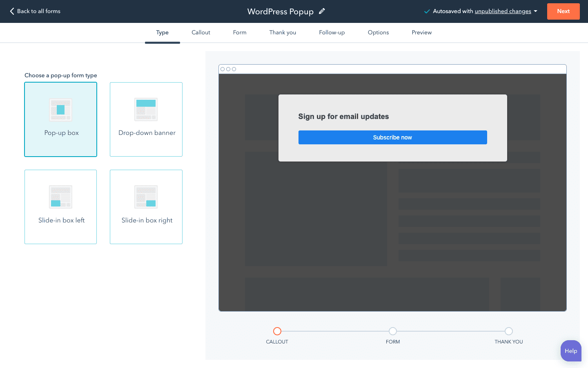Viewport: 588px width, 368px height.
Task: Select the Callout step circle
Action: click(x=277, y=331)
